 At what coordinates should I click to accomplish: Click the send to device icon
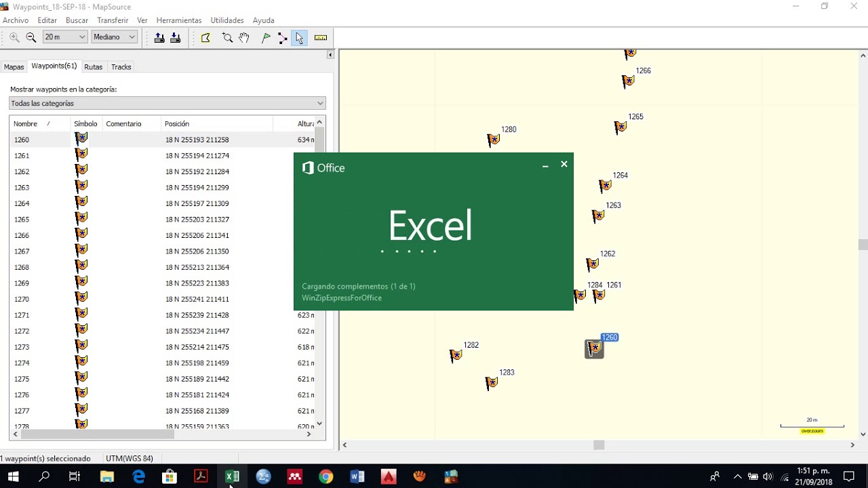coord(159,38)
